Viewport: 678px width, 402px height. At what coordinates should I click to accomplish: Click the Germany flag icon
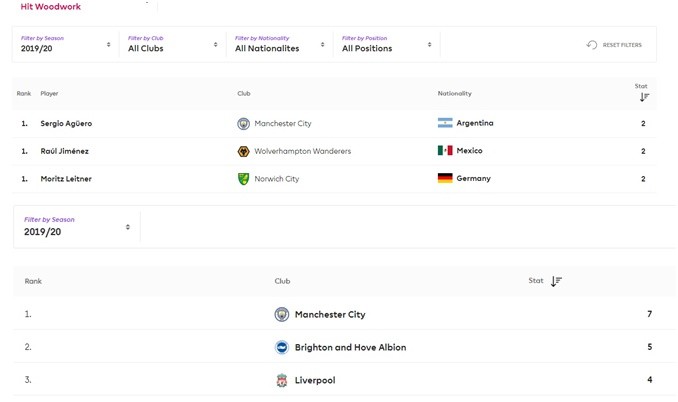pyautogui.click(x=445, y=178)
